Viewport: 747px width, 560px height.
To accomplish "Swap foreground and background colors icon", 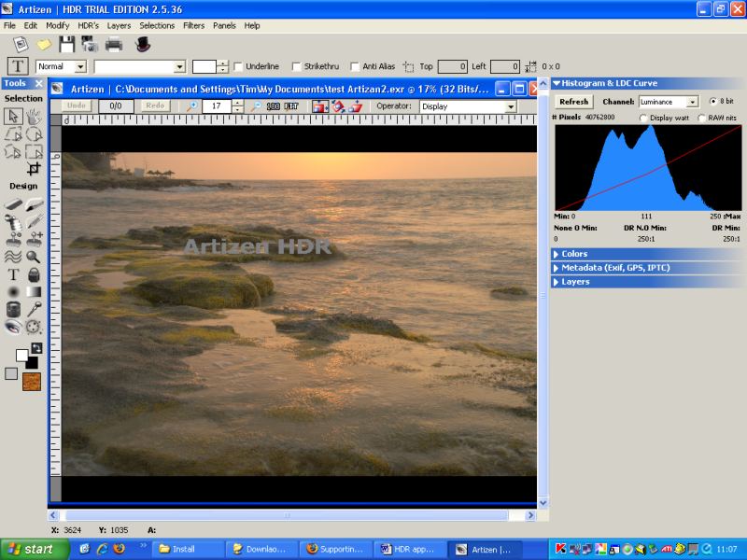I will click(x=36, y=348).
